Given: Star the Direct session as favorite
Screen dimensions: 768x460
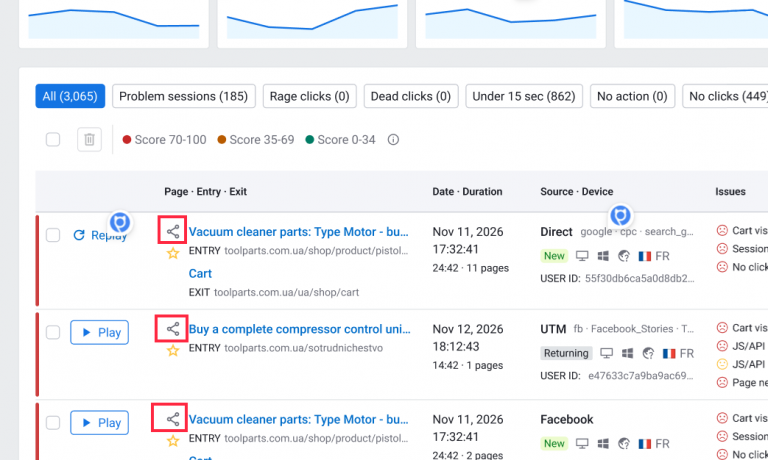Looking at the screenshot, I should (173, 253).
